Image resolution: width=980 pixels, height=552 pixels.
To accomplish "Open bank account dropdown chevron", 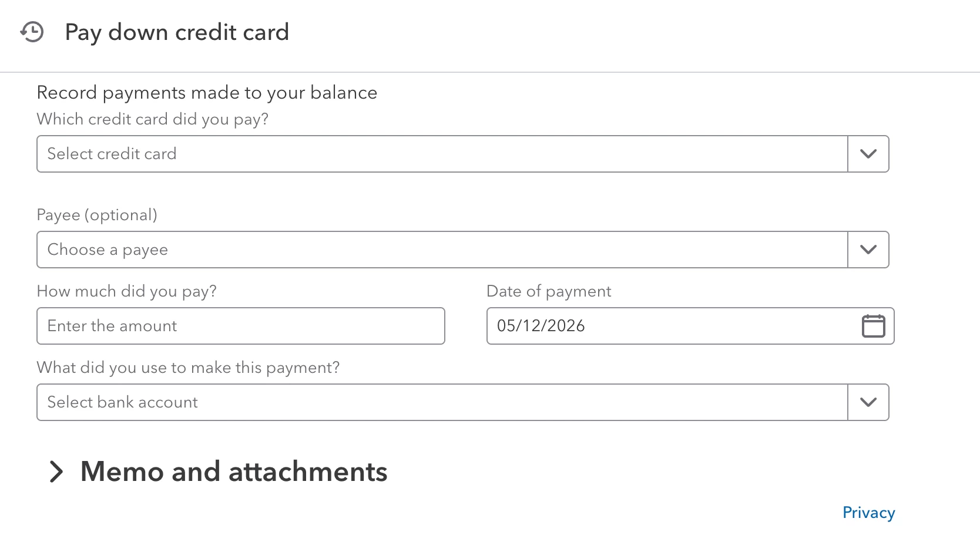I will pos(868,402).
